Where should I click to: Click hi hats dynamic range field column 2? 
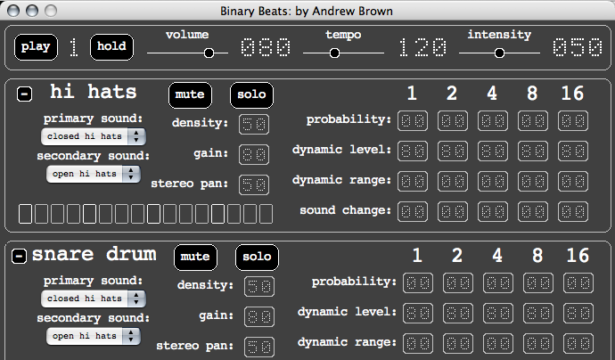(453, 181)
